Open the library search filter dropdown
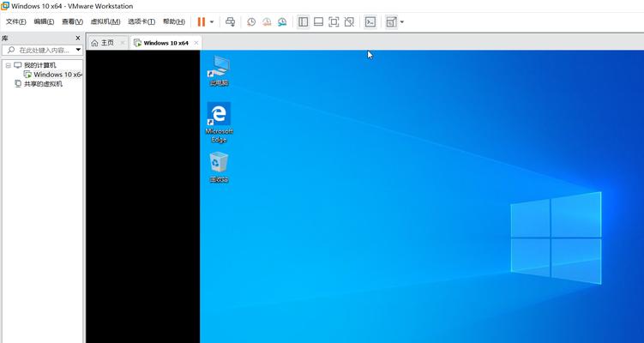 78,50
